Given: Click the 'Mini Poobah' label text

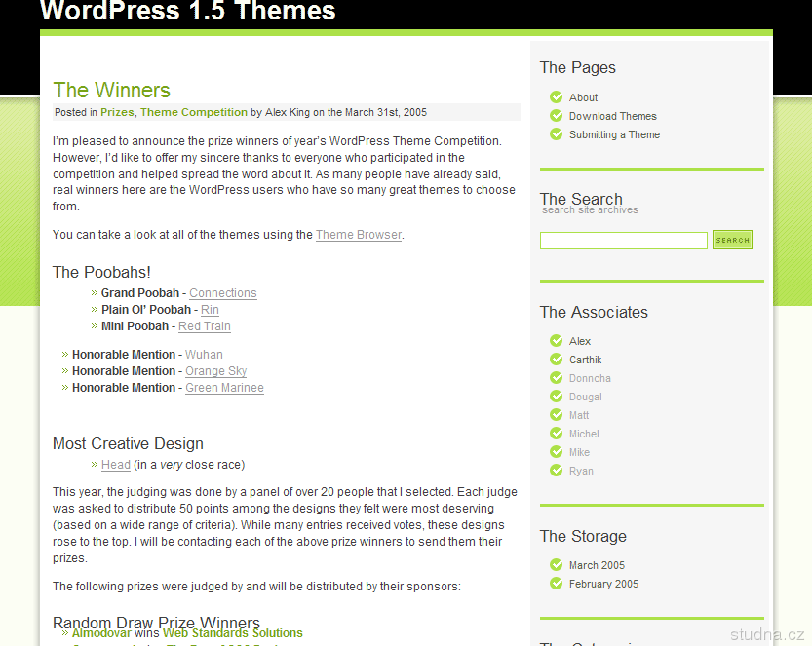Looking at the screenshot, I should 135,326.
